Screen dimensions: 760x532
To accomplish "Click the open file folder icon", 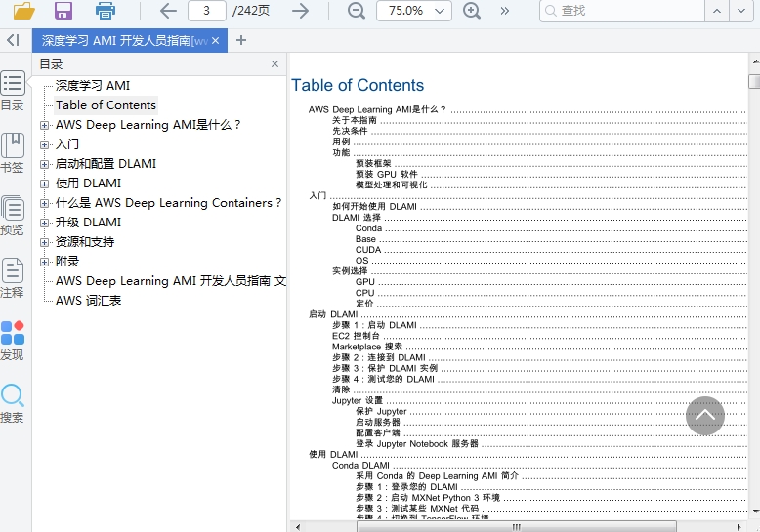I will pos(23,10).
